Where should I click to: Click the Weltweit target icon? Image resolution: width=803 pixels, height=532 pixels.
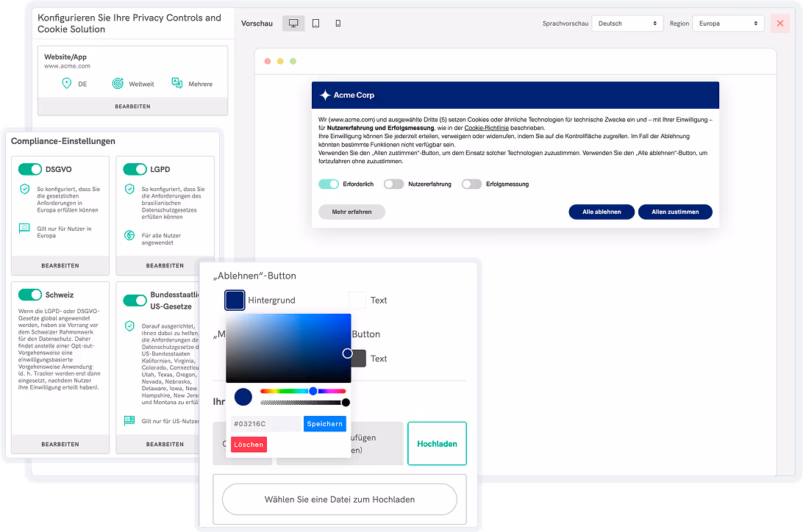coord(117,84)
